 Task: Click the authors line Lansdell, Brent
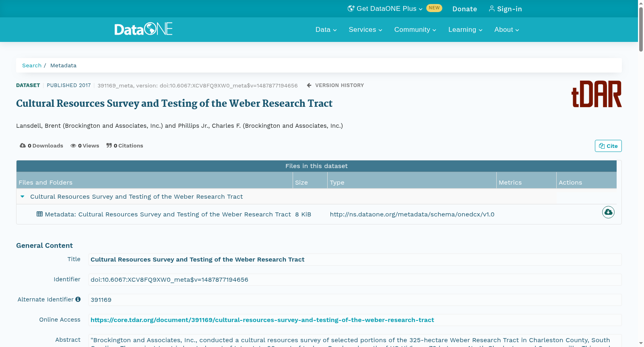(x=180, y=126)
